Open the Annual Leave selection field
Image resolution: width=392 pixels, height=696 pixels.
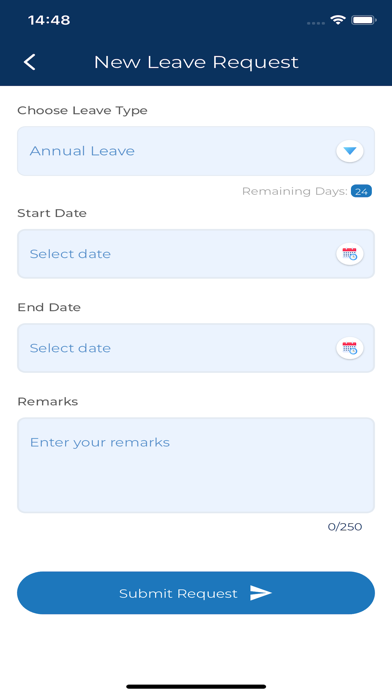point(196,151)
